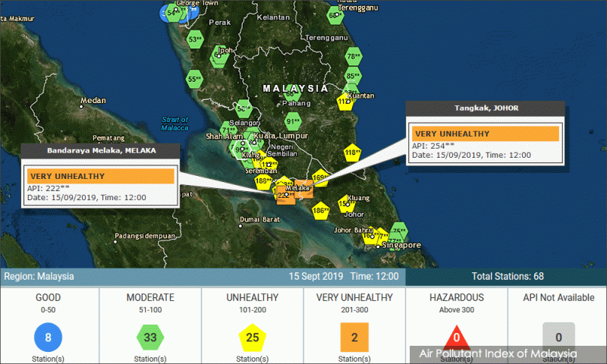
Task: Select the yellow 186 station marker
Action: pos(320,210)
